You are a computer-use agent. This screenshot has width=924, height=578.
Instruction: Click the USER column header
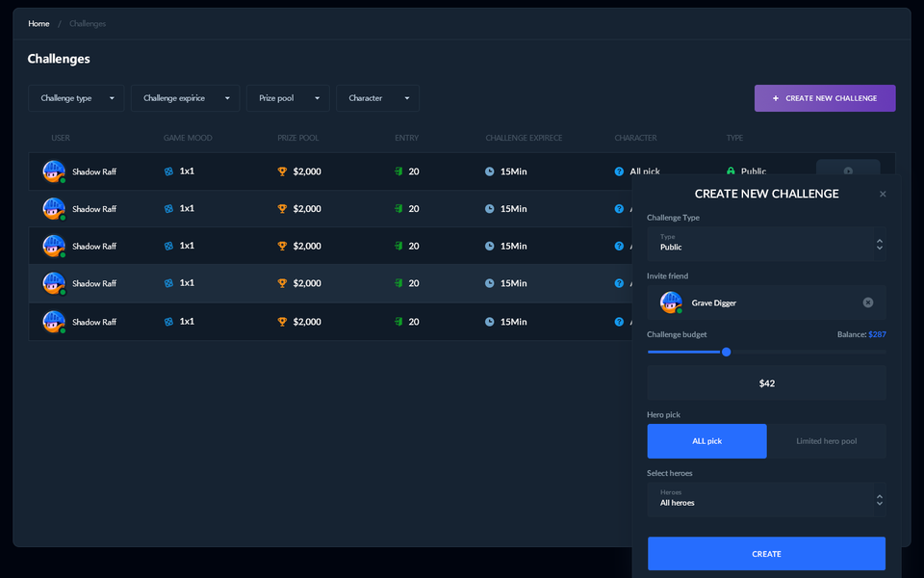click(x=61, y=138)
